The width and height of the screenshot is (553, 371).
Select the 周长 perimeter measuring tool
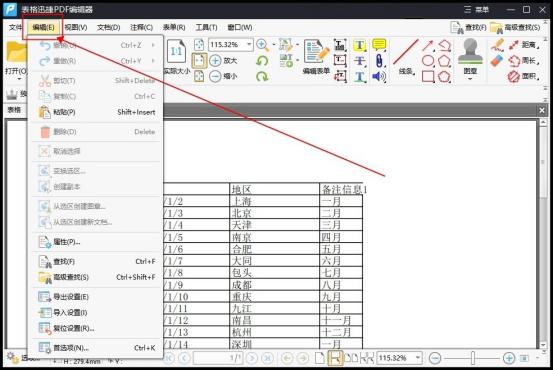pos(524,61)
